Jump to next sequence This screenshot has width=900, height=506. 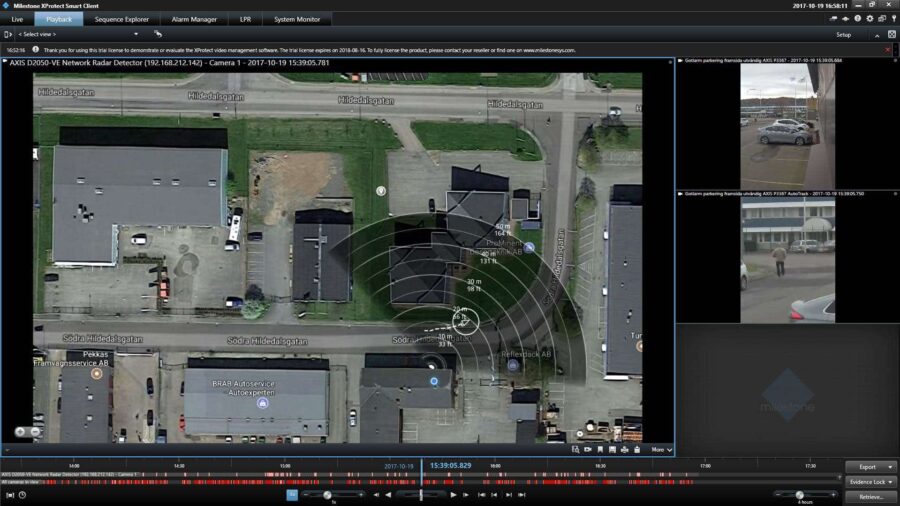509,495
